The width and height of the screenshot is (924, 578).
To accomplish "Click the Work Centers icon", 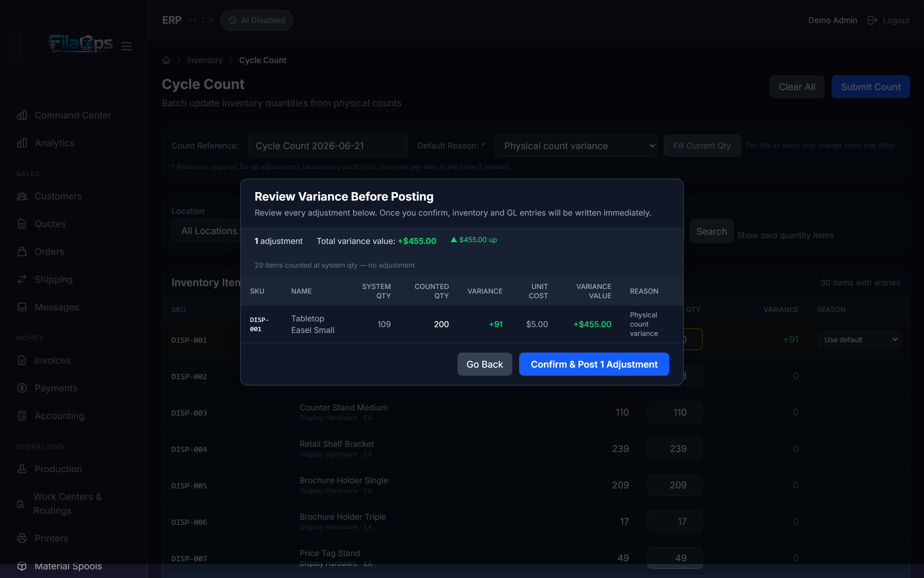I will (21, 504).
